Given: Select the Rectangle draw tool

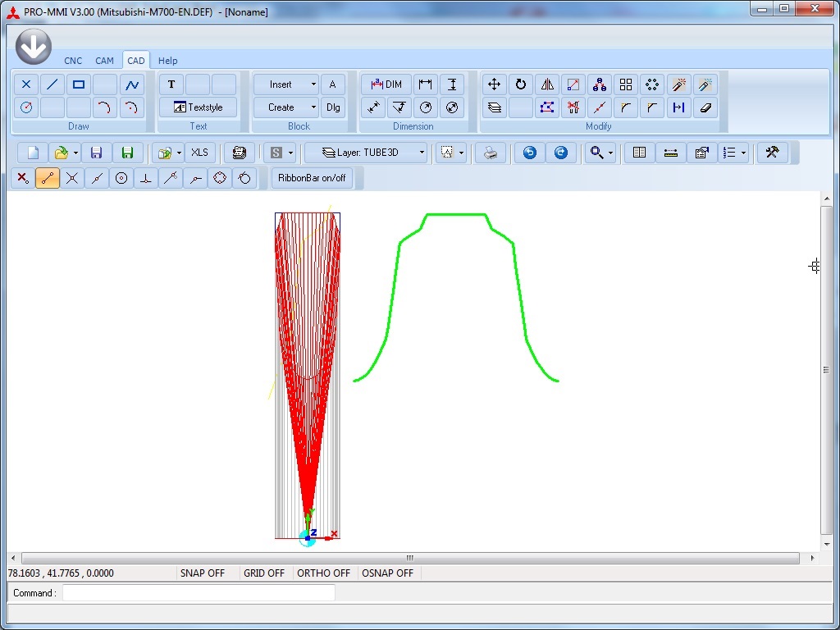Looking at the screenshot, I should [79, 84].
